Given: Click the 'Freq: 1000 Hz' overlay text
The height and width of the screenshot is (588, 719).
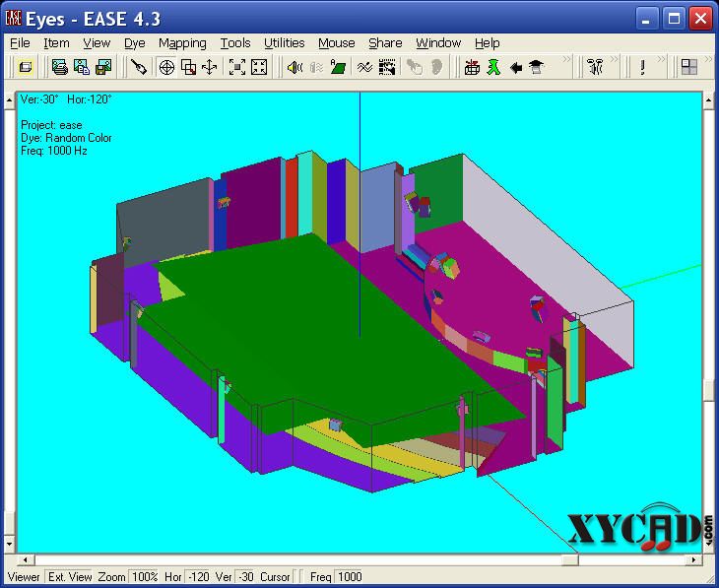Looking at the screenshot, I should [53, 151].
